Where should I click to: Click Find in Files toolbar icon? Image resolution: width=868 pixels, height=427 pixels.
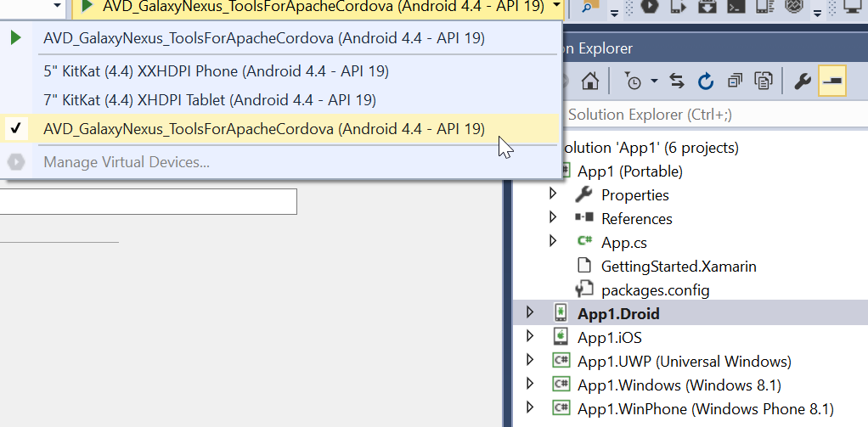point(589,7)
